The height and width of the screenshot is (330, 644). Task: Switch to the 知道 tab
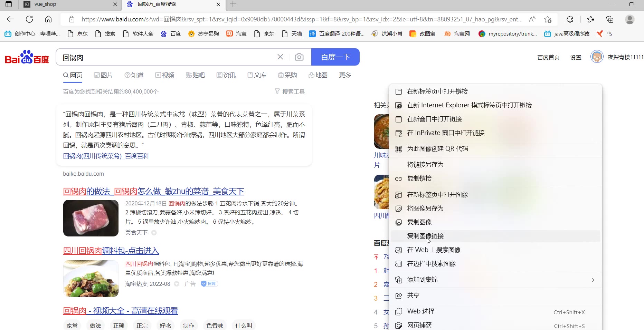tap(134, 75)
